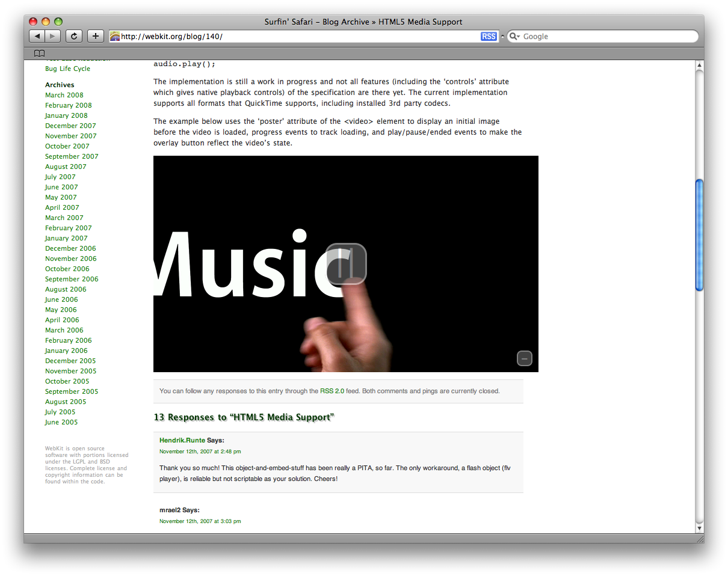Open the August 2006 archive
The width and height of the screenshot is (728, 576).
click(66, 289)
